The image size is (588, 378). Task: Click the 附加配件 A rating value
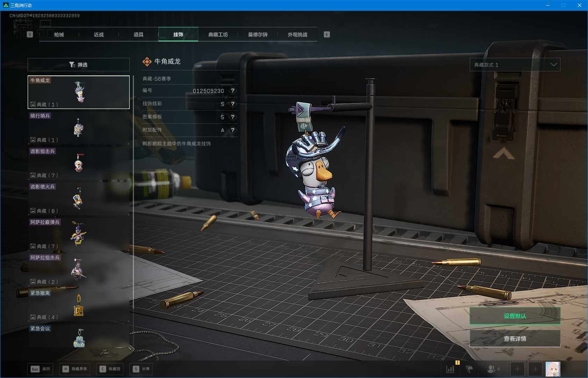pos(222,130)
